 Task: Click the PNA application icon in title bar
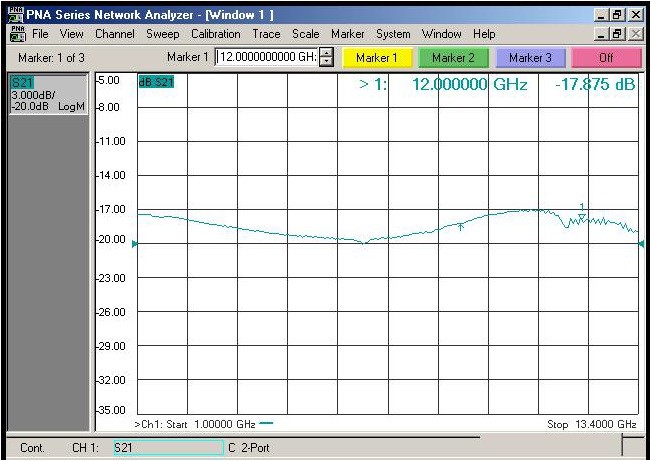[x=16, y=15]
